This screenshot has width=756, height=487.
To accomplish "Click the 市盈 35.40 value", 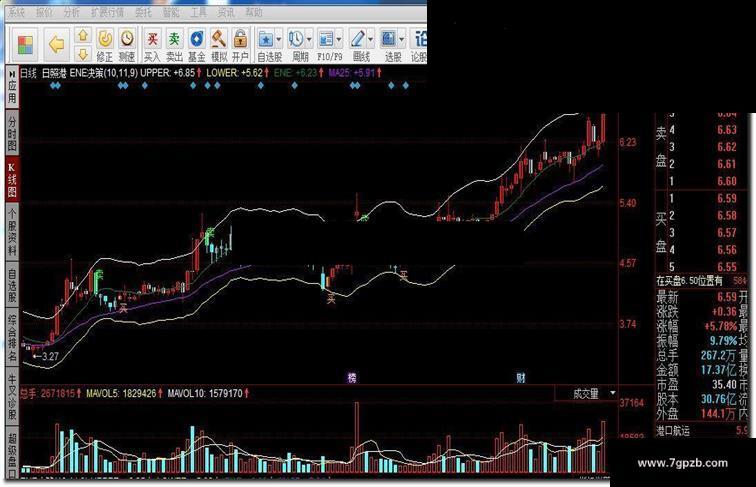I will tap(725, 384).
